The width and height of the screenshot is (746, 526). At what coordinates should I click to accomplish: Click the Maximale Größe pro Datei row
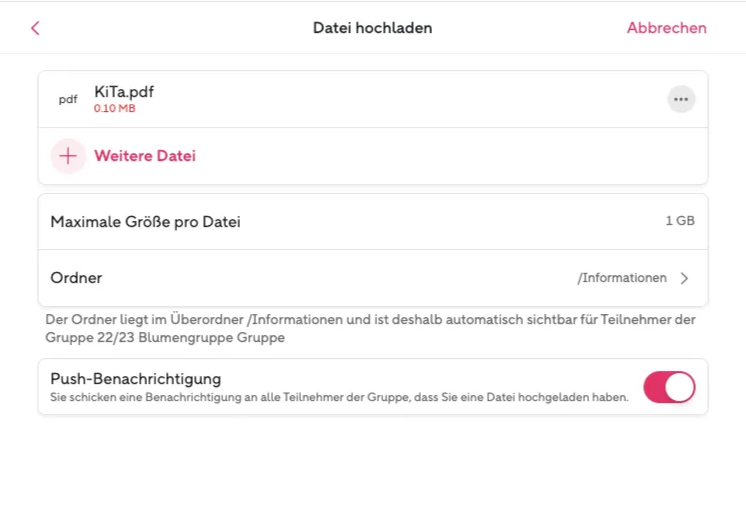373,222
